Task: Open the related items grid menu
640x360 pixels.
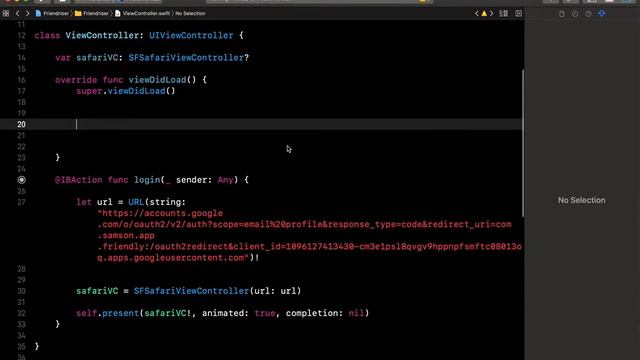Action: point(6,13)
